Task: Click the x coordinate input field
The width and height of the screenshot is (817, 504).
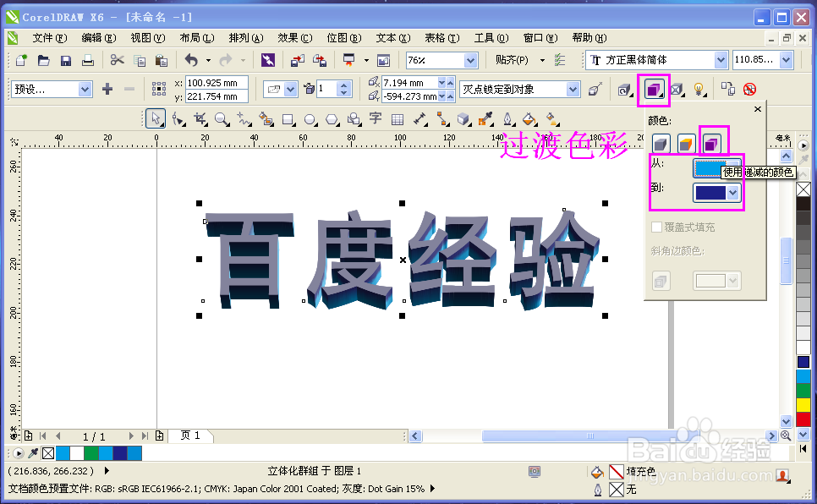Action: [216, 82]
